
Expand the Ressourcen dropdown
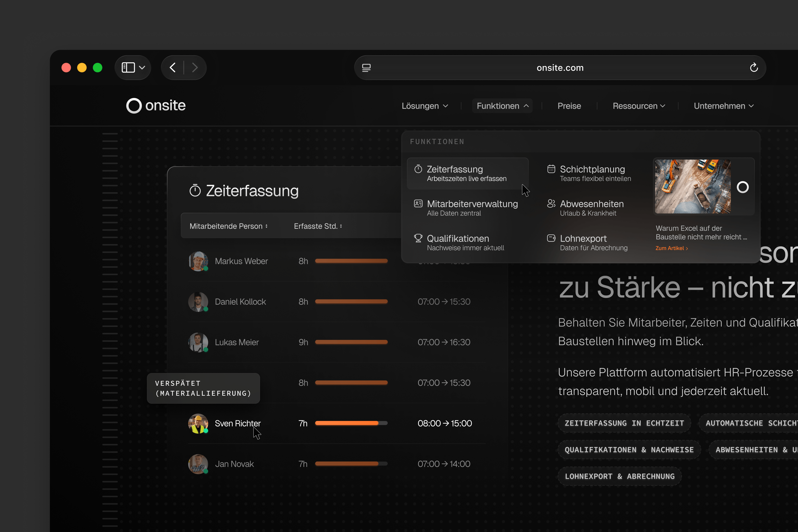pos(639,106)
